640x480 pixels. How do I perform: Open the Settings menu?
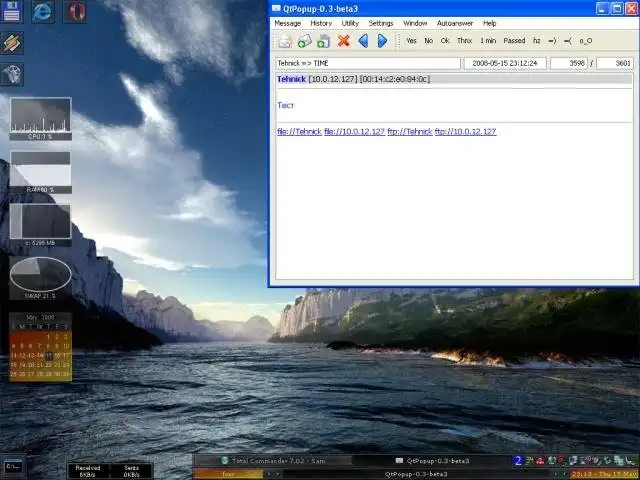pyautogui.click(x=380, y=23)
